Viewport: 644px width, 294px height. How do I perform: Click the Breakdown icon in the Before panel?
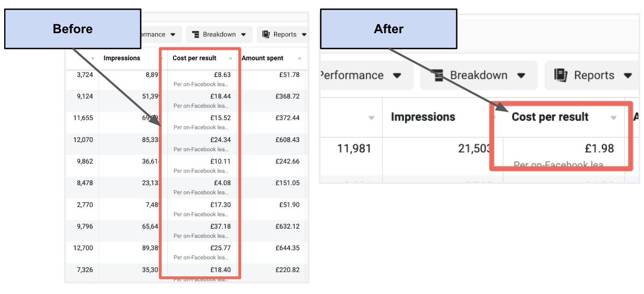[196, 35]
